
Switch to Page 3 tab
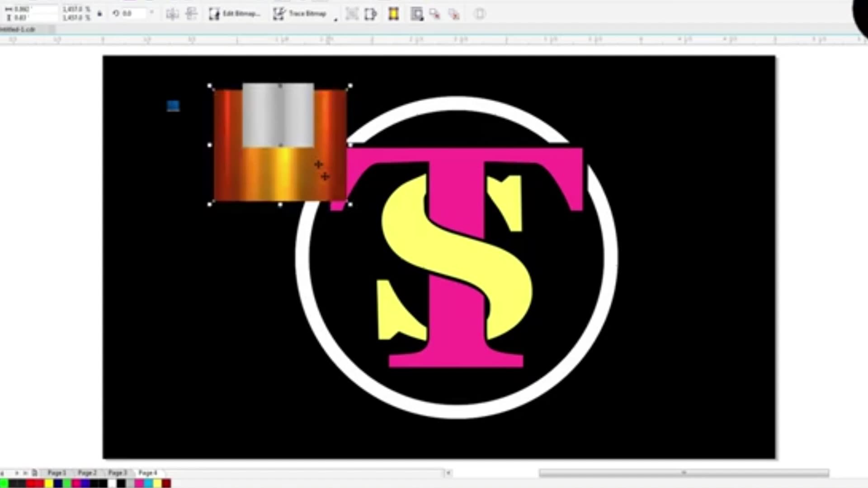[118, 473]
